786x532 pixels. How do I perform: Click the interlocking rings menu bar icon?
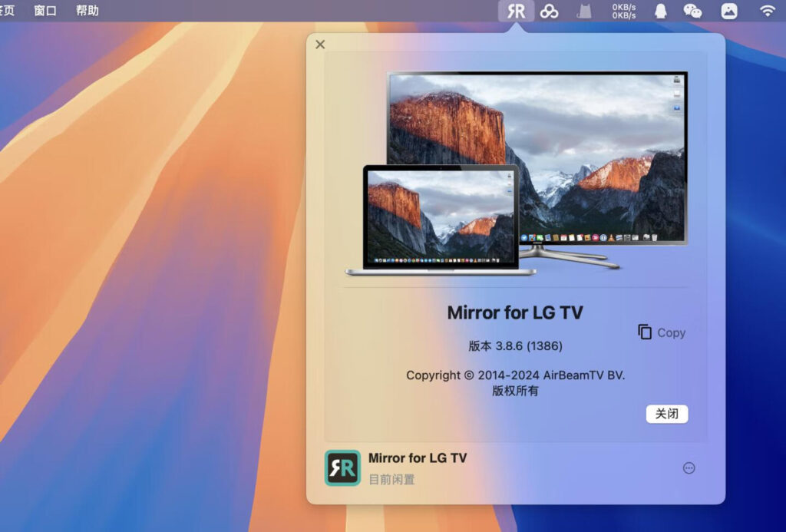548,11
